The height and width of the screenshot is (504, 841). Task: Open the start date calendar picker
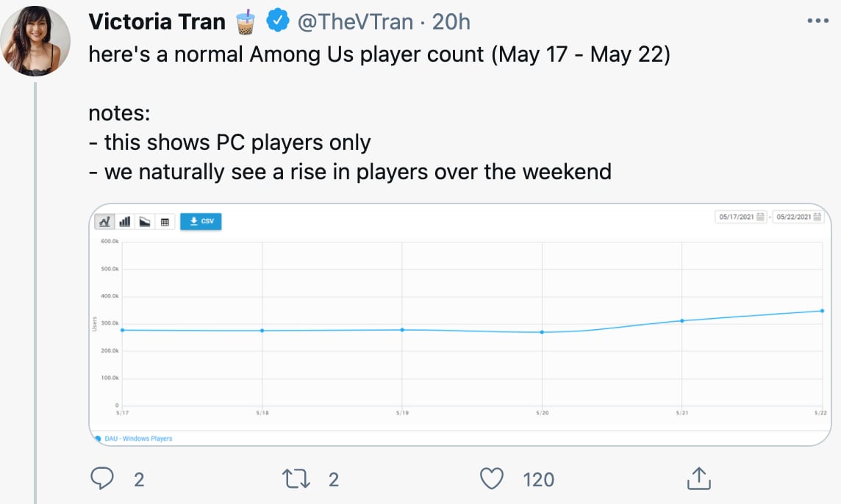point(760,217)
